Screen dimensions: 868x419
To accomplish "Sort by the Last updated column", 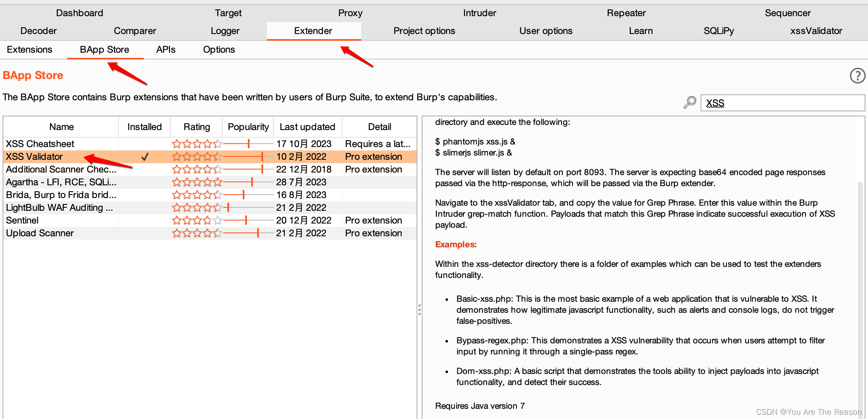I will [308, 127].
